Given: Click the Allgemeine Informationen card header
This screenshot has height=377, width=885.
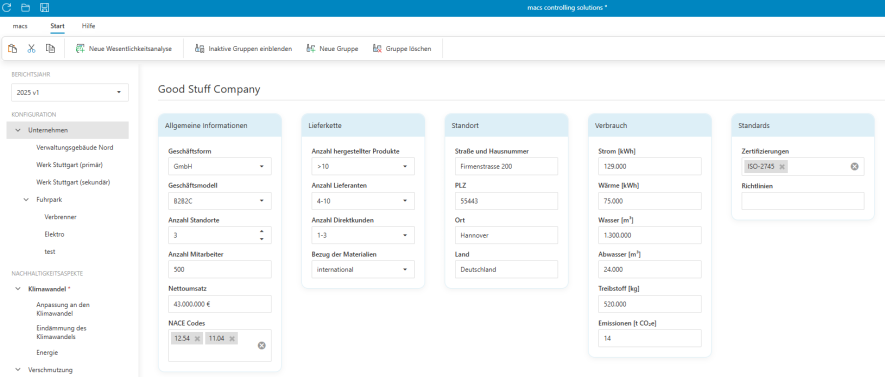Looking at the screenshot, I should [x=220, y=125].
